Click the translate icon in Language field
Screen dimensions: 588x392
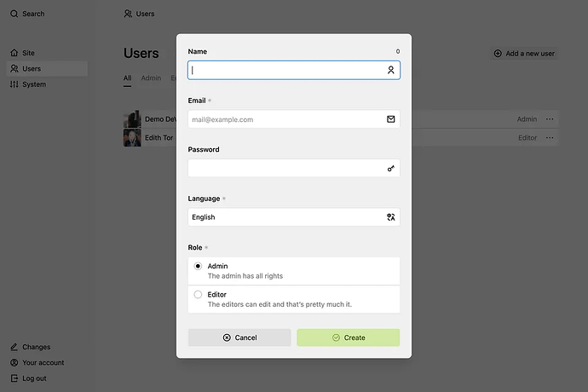tap(391, 217)
